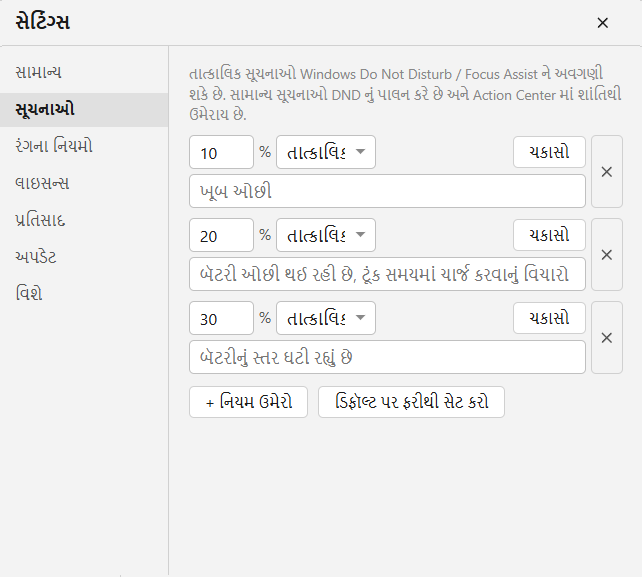Edit the બેટરી ઓછી થઈ રહી છે message
The height and width of the screenshot is (577, 642).
[387, 274]
